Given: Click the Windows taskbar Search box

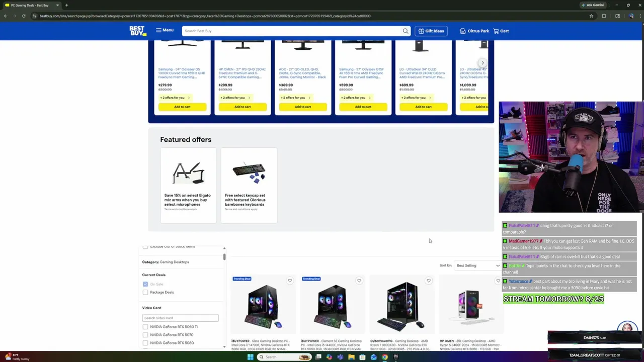Looking at the screenshot, I should (x=284, y=357).
